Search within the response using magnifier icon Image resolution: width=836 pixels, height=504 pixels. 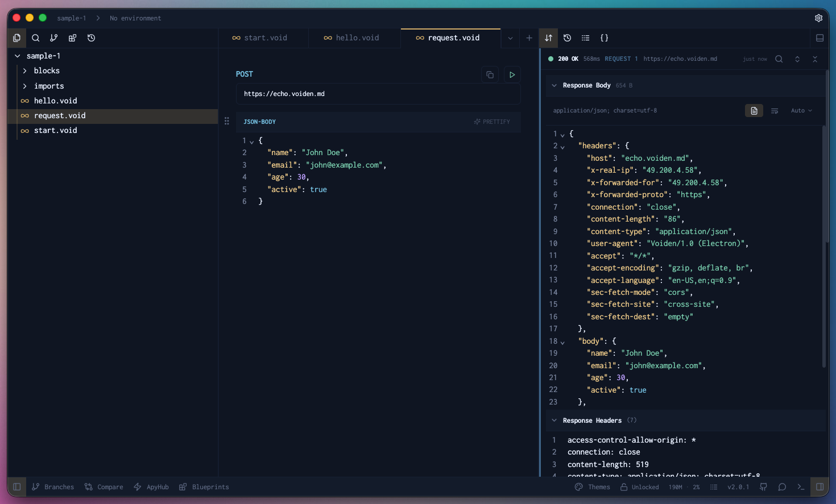[779, 59]
